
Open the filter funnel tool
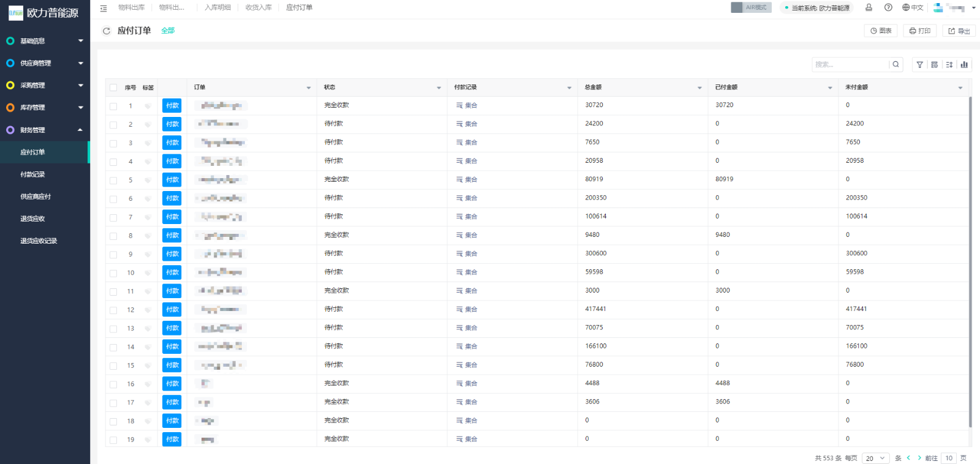[919, 64]
